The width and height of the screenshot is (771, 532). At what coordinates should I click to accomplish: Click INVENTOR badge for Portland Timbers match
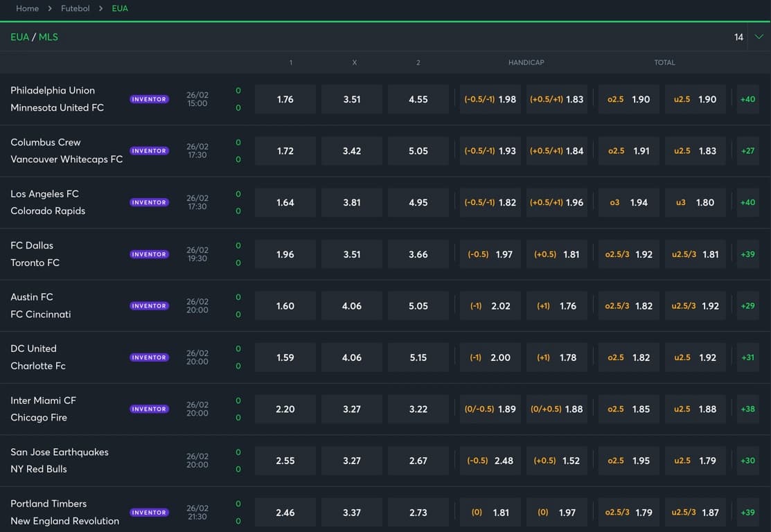point(149,513)
